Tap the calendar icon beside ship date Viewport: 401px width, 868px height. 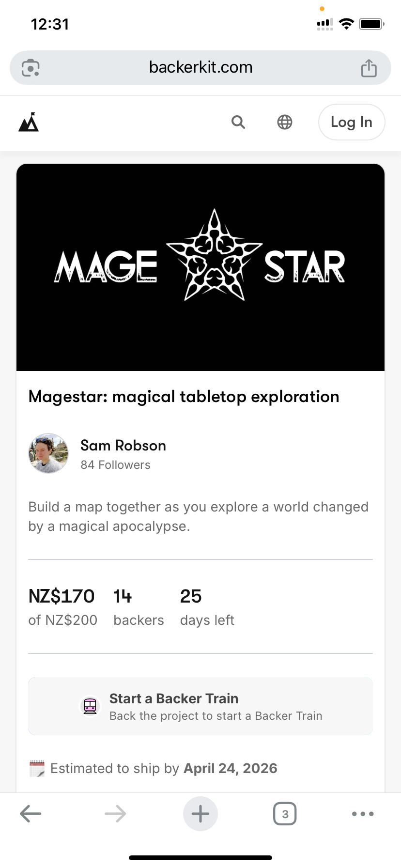tap(37, 769)
